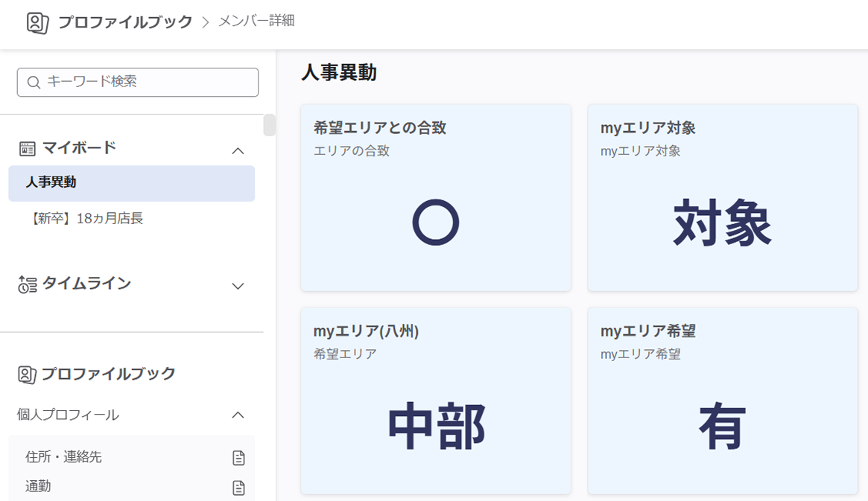Open myエリア(八州) card
Viewport: 868px width, 501px height.
(436, 401)
